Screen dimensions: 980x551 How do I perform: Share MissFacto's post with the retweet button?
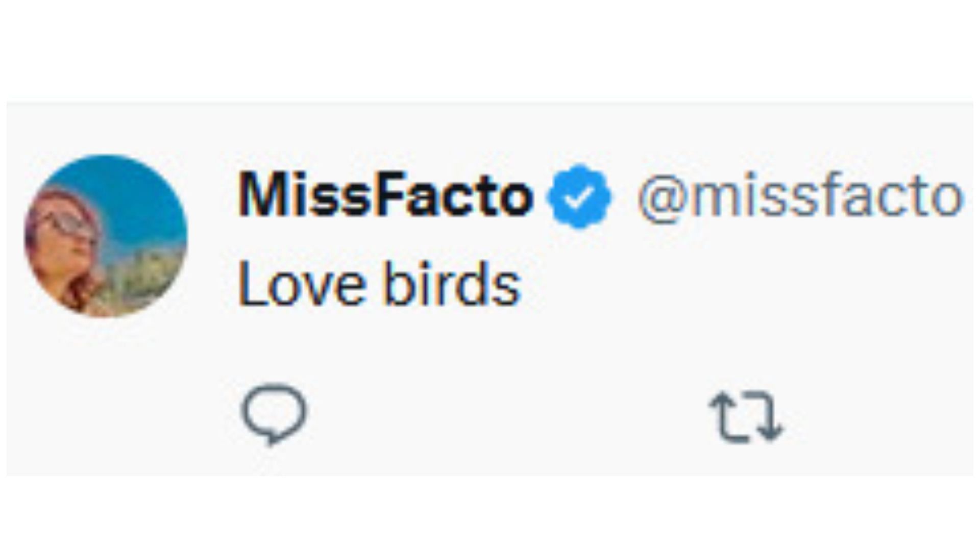[x=745, y=416]
